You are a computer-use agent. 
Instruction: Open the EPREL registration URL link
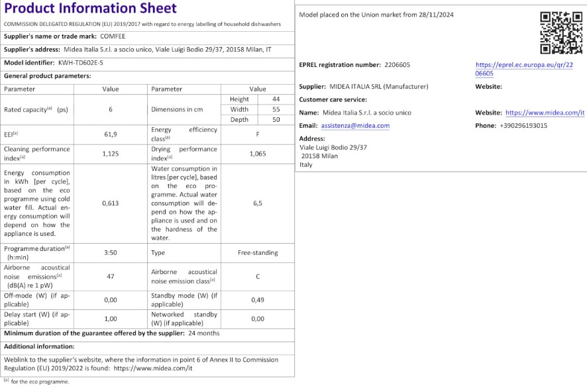coord(524,69)
